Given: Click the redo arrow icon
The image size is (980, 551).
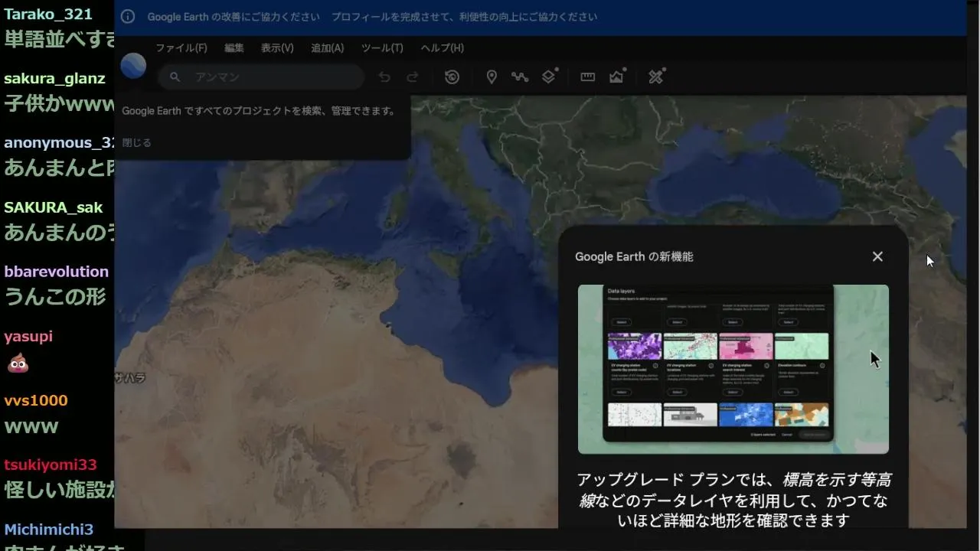Looking at the screenshot, I should click(412, 77).
